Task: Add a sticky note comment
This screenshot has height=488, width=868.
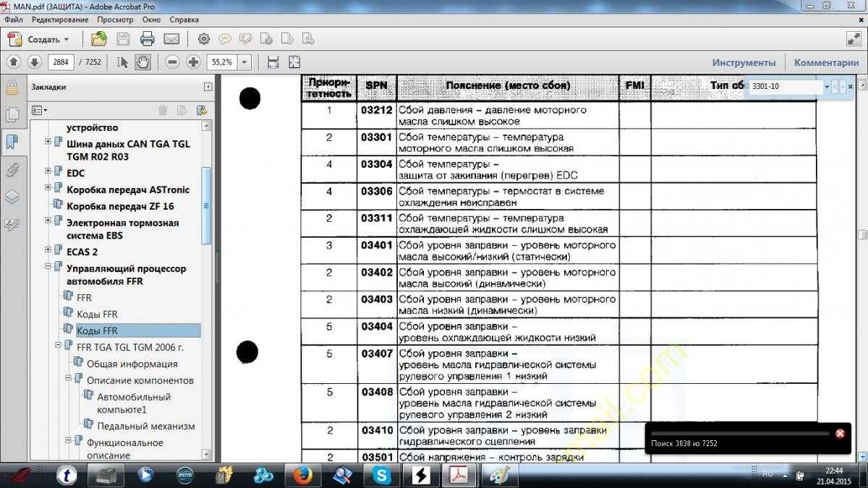Action: coord(225,39)
